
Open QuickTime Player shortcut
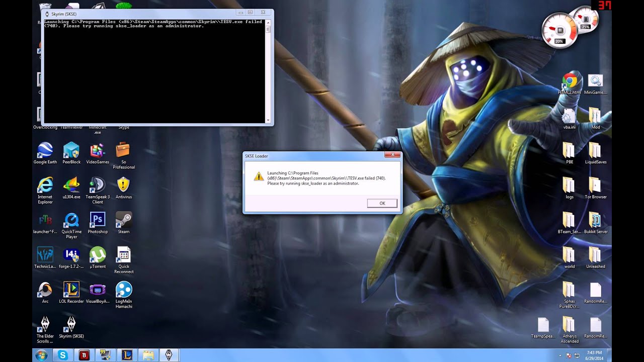pos(71,225)
